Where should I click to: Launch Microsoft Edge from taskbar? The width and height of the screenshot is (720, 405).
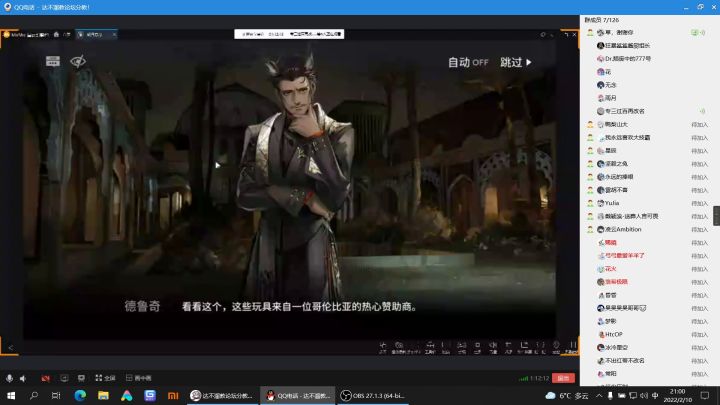(80, 395)
